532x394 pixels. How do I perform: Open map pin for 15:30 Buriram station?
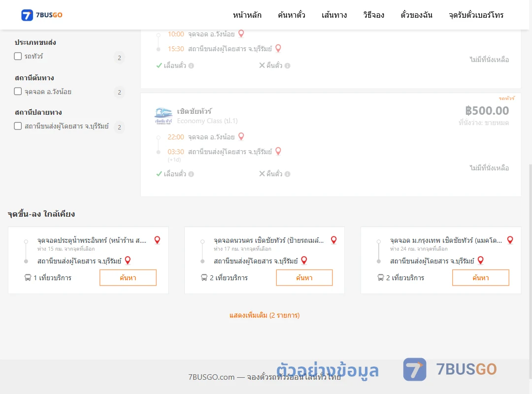(278, 49)
